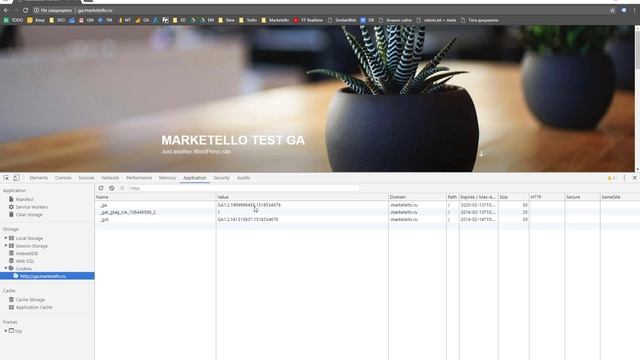Select Local Storage in the sidebar

click(x=29, y=238)
